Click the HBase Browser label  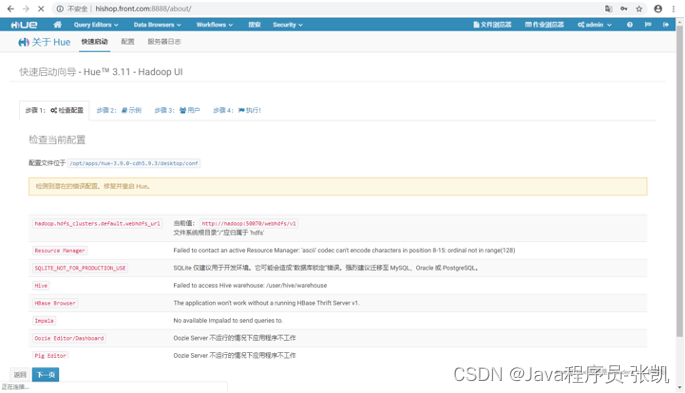click(x=55, y=303)
